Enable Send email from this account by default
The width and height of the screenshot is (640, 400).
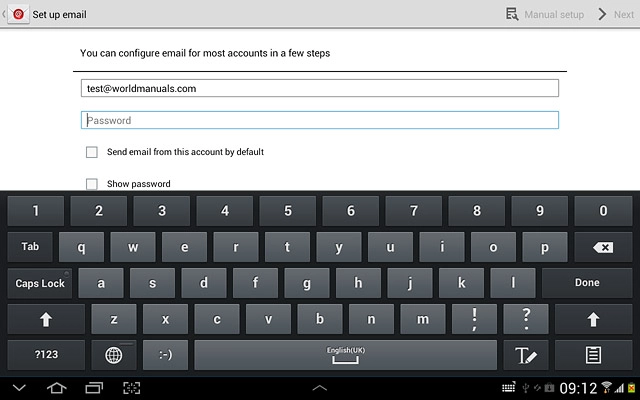pyautogui.click(x=92, y=152)
